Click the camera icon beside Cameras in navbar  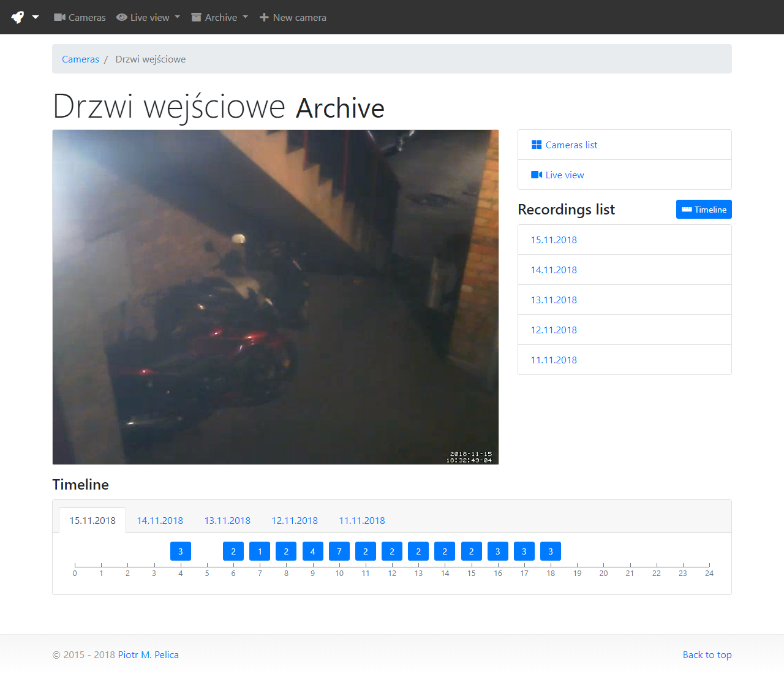59,17
